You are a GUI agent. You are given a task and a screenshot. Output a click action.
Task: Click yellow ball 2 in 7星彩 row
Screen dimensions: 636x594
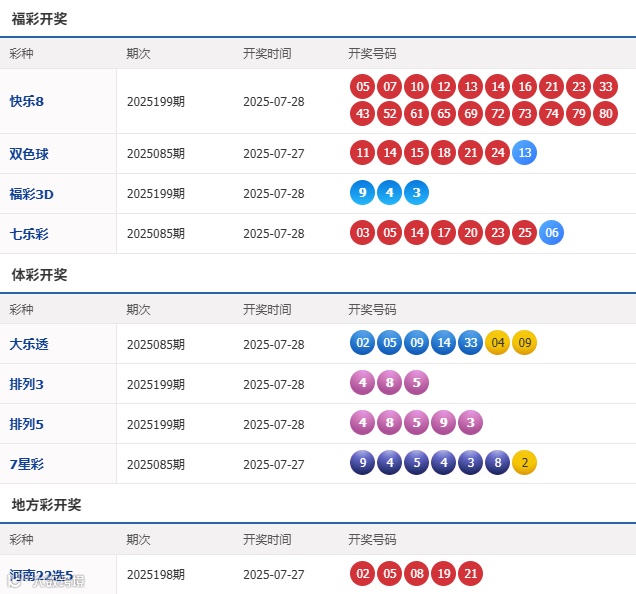coord(524,463)
